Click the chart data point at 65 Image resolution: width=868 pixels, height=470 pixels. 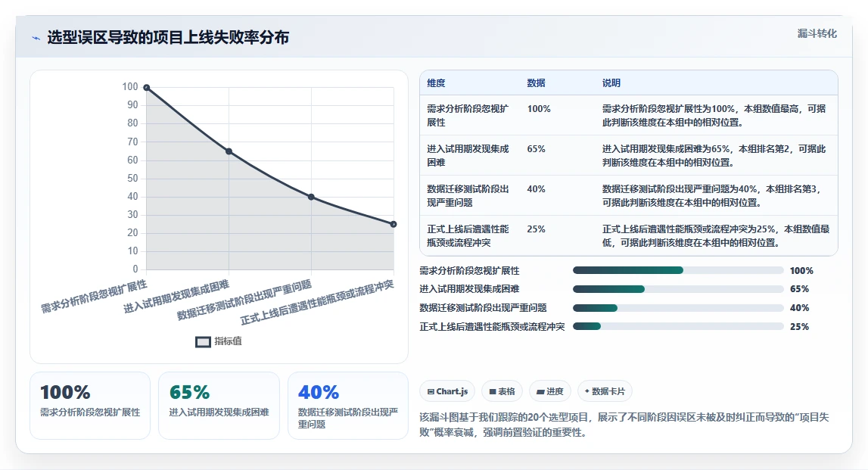[x=229, y=151]
